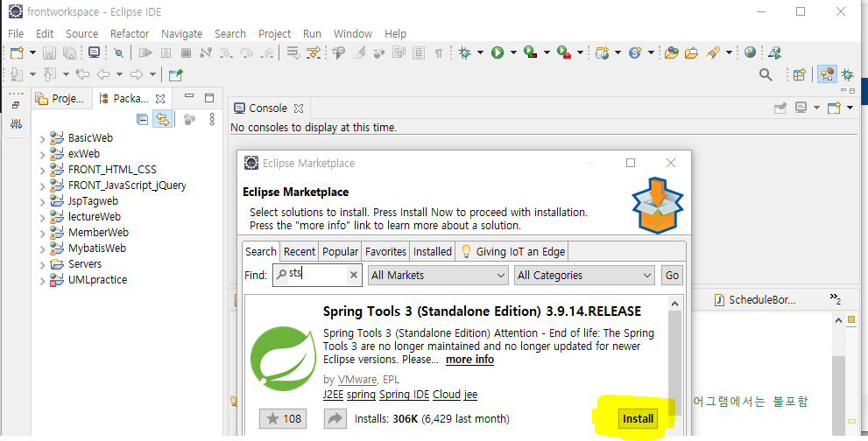Open the Window menu
Image resolution: width=868 pixels, height=441 pixels.
click(353, 34)
